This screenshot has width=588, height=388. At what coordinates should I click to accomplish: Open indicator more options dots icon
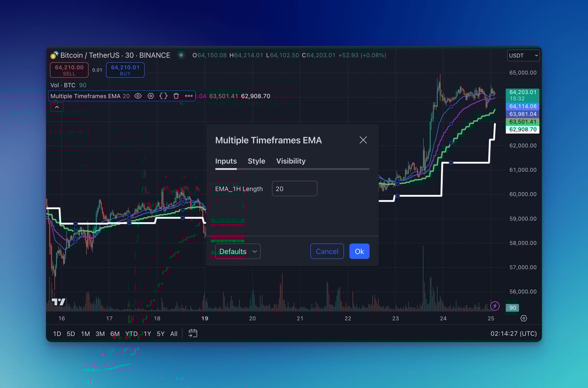188,96
